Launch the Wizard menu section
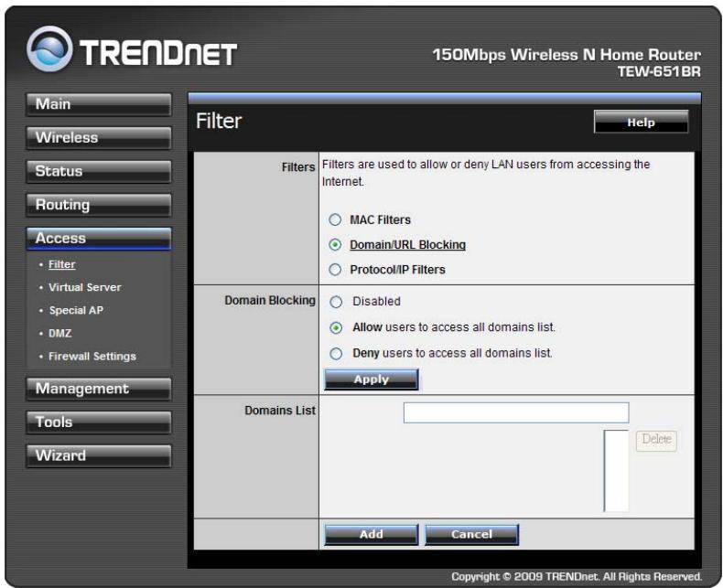The height and width of the screenshot is (588, 723). click(99, 456)
